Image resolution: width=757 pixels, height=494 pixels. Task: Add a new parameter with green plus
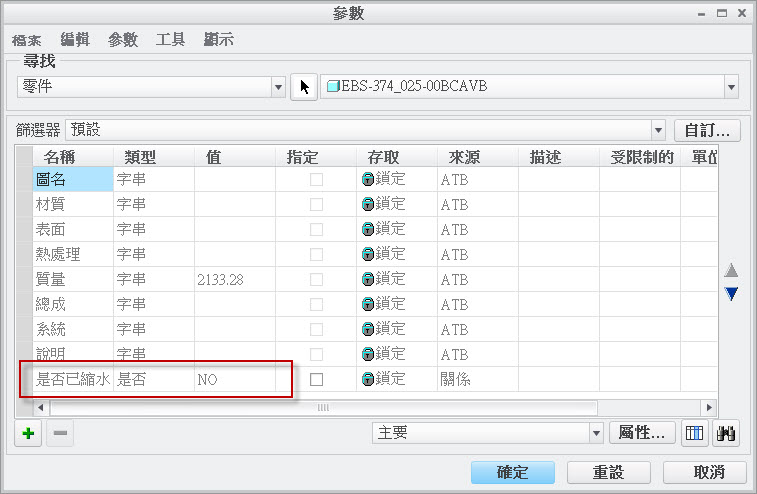point(28,433)
